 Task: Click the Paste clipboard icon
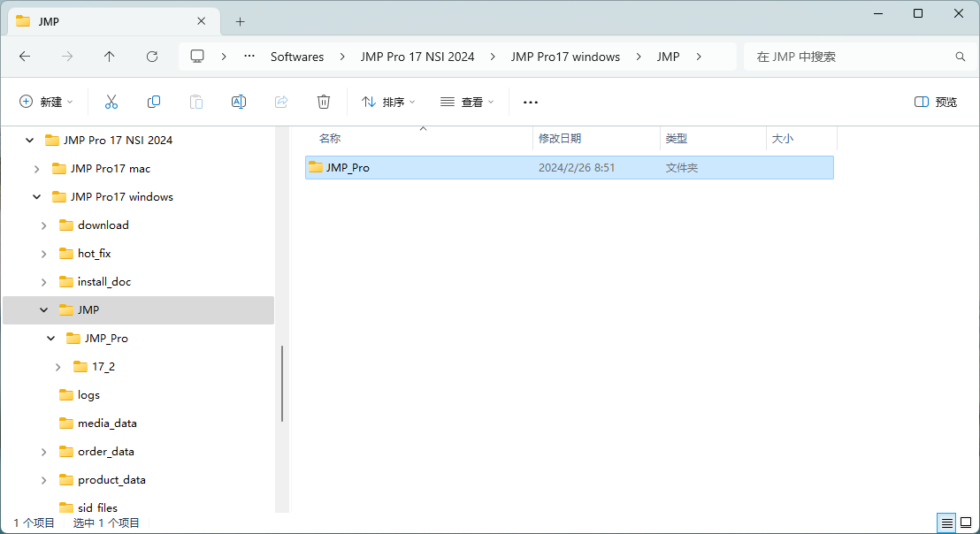(x=196, y=102)
